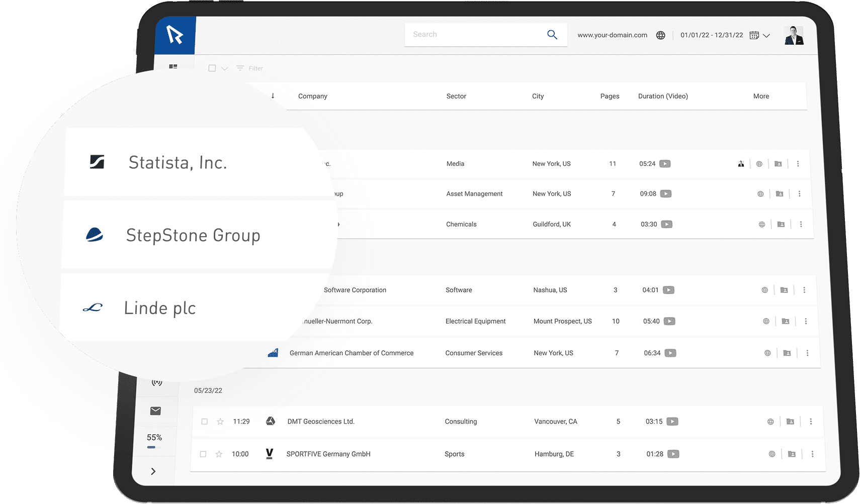Open DMT Geosciences Ltd. company entry
This screenshot has width=860, height=504.
click(x=321, y=422)
